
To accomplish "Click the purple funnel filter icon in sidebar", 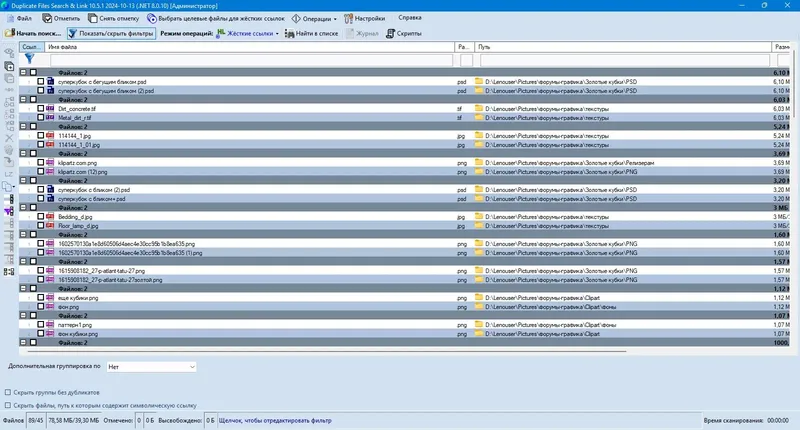I will point(9,211).
